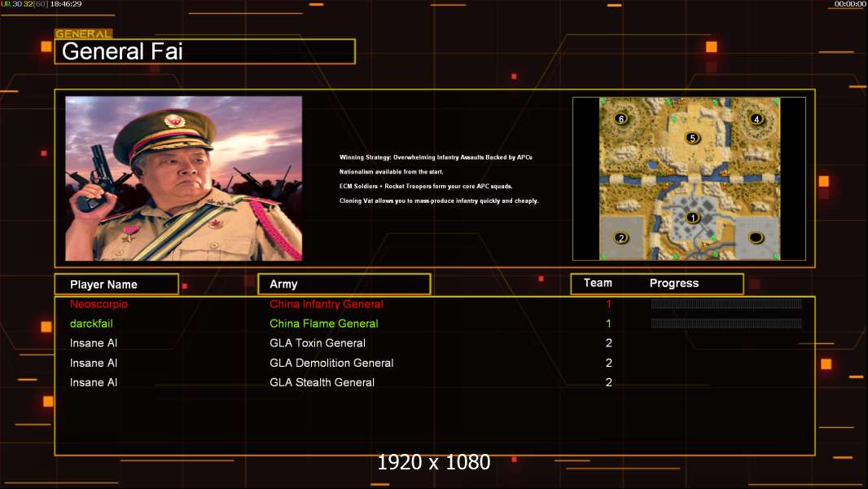Screen dimensions: 868x489
Task: Click team number for GLA Demolition General
Action: (608, 363)
